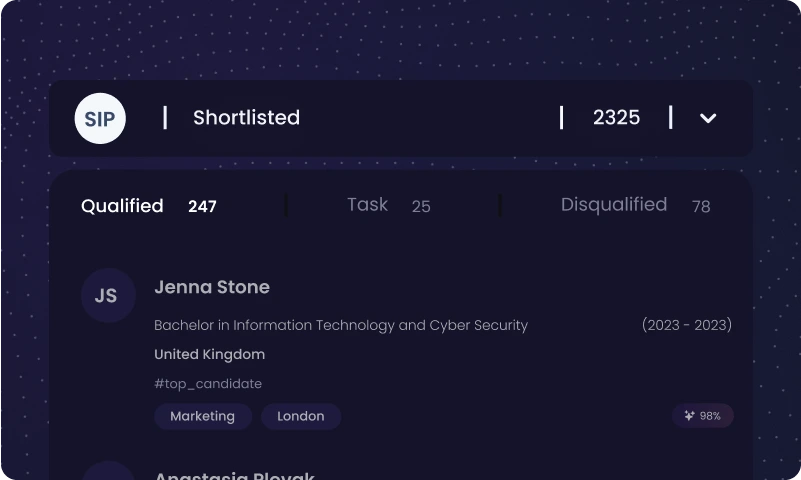Click the 247 qualified count

pyautogui.click(x=202, y=206)
